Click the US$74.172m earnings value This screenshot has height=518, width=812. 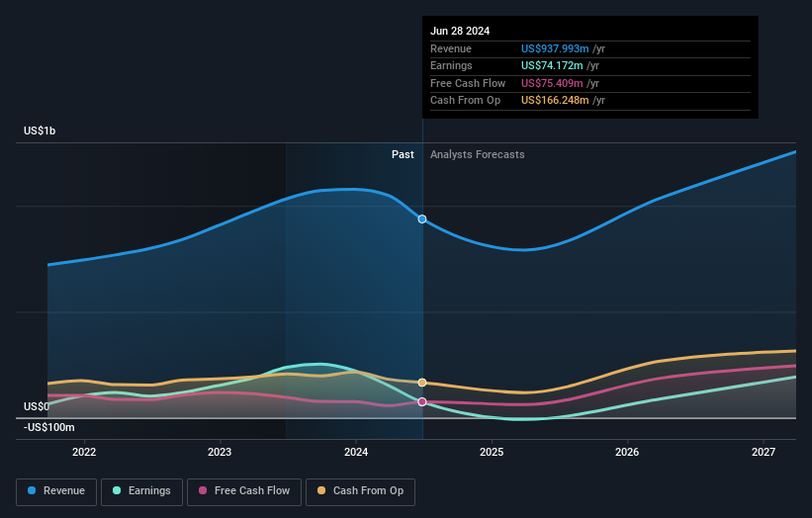[552, 65]
